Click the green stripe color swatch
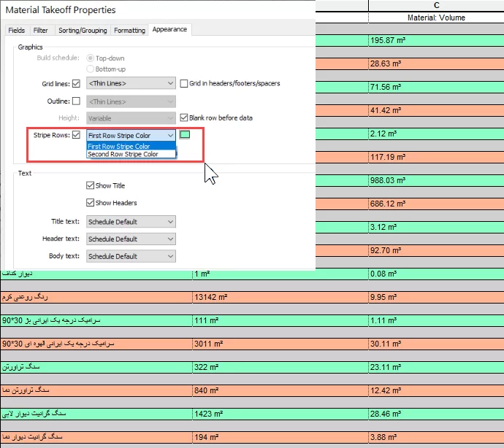The image size is (504, 448). (185, 134)
